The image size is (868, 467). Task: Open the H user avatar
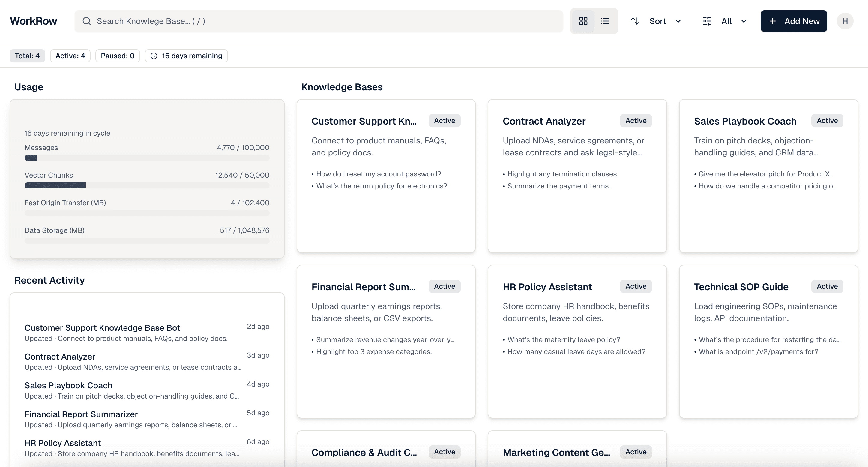(x=845, y=21)
